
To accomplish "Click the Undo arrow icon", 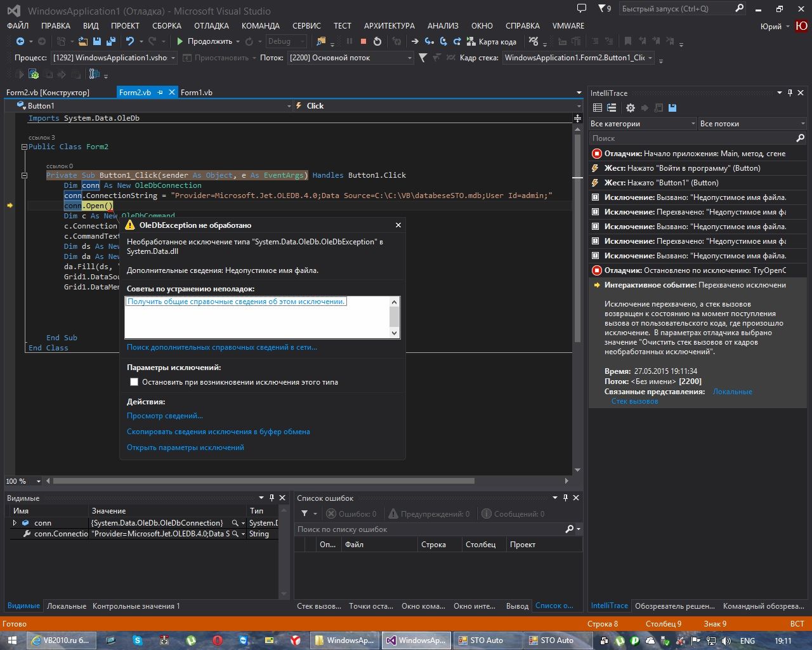I will pos(130,41).
